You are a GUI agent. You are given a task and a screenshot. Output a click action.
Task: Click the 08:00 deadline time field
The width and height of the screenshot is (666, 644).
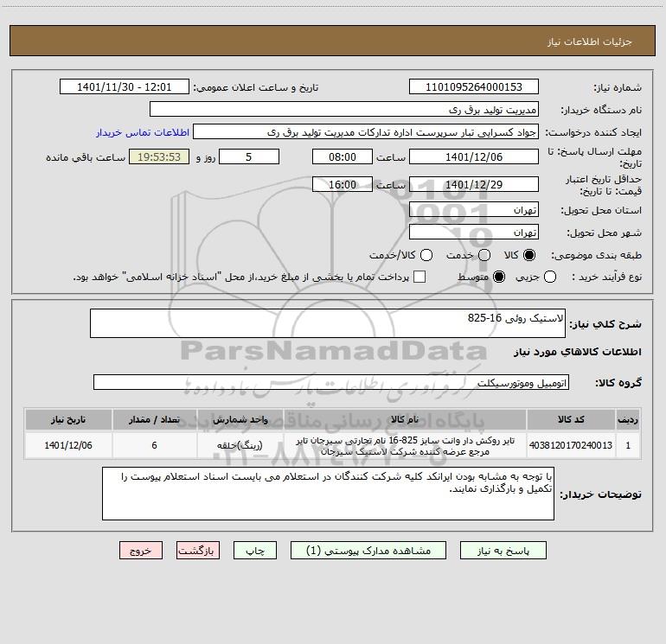point(343,156)
